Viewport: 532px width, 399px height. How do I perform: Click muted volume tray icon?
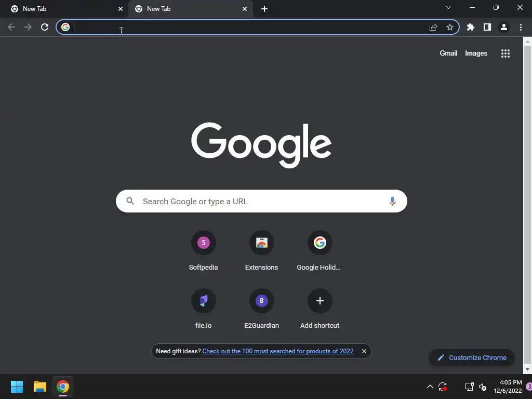(x=483, y=387)
